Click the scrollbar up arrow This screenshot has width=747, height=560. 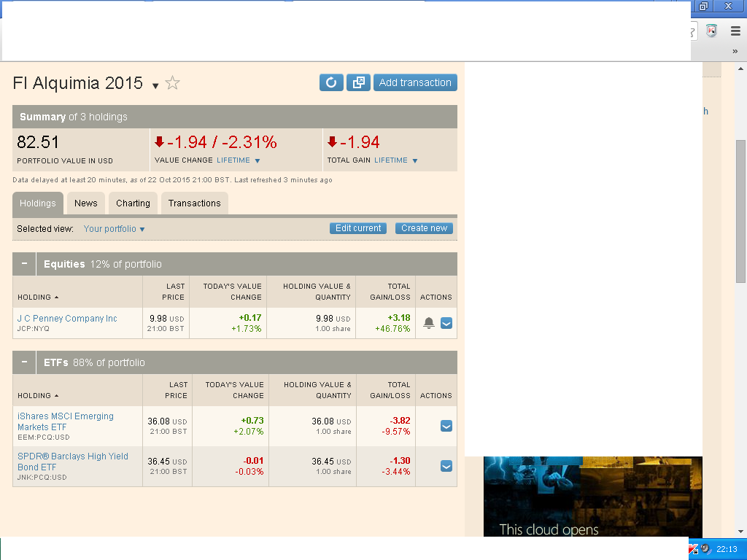[740, 69]
